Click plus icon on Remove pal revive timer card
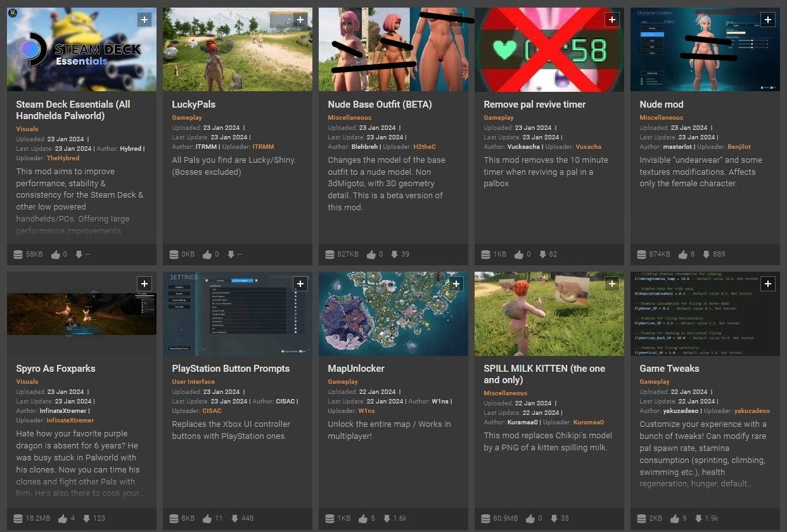This screenshot has height=532, width=787. (x=612, y=20)
